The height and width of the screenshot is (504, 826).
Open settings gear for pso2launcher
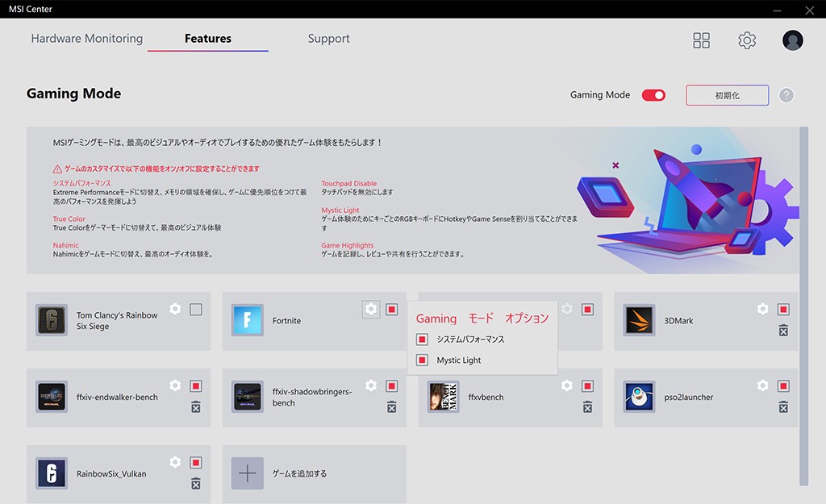[762, 385]
